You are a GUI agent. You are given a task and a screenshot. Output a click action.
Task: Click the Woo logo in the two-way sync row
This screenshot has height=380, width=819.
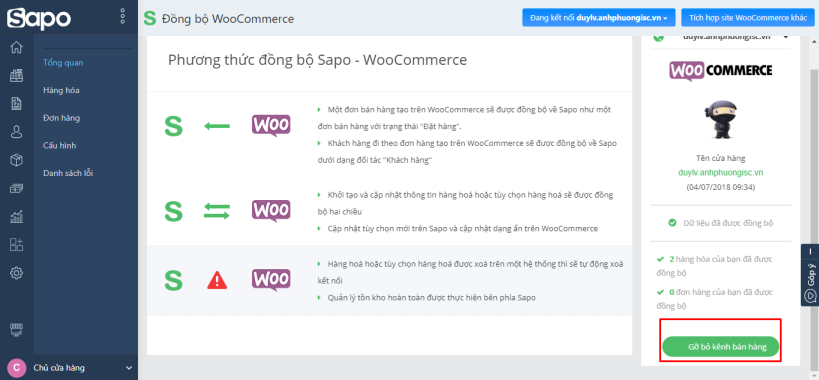(271, 211)
